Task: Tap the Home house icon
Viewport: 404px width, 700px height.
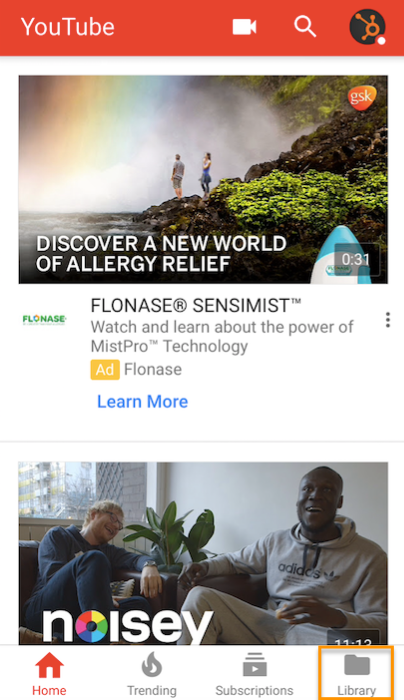Action: pos(49,665)
